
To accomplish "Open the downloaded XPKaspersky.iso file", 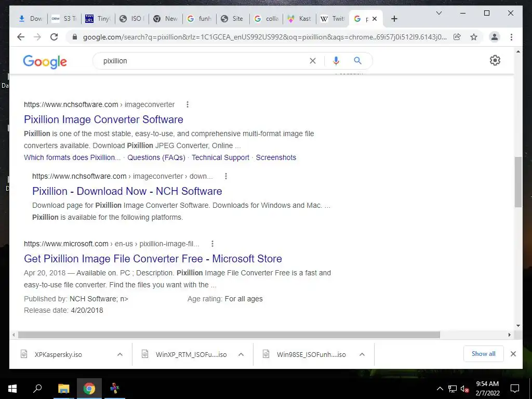I will [x=58, y=354].
